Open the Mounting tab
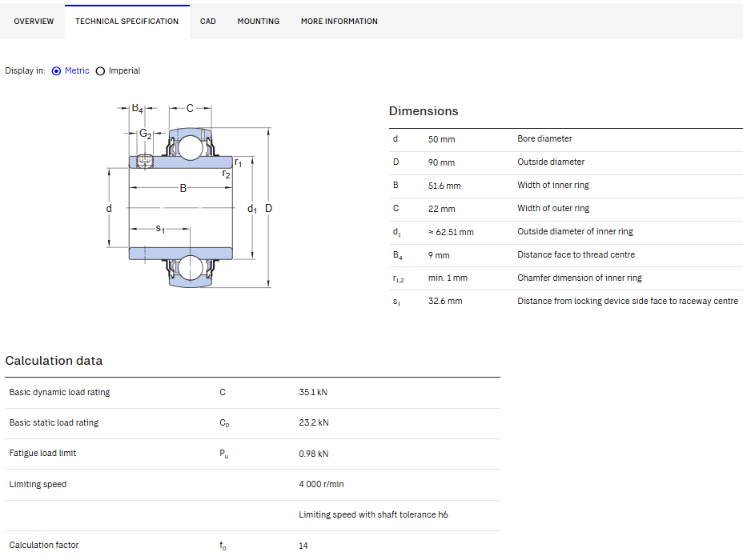743x560 pixels. click(x=259, y=22)
